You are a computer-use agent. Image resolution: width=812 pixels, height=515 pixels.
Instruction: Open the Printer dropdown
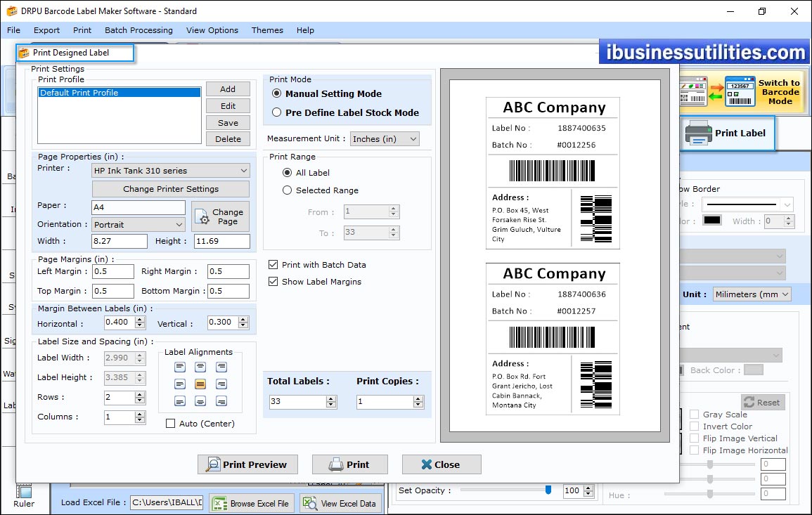tap(171, 171)
